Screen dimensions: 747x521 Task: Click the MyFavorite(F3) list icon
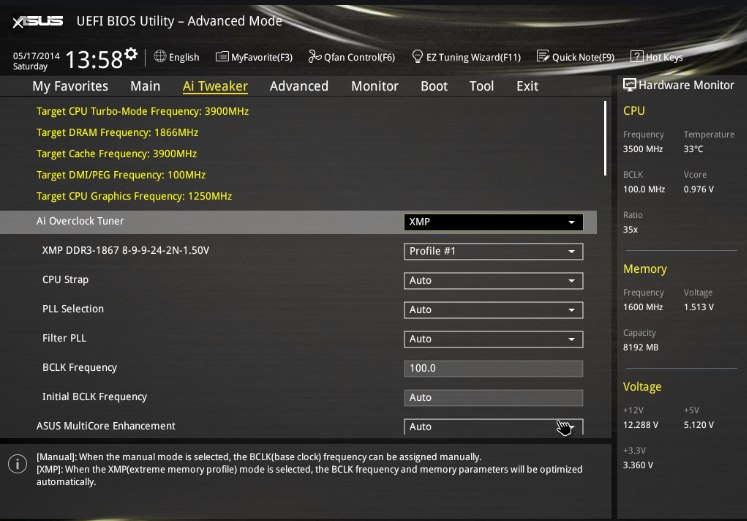(222, 57)
